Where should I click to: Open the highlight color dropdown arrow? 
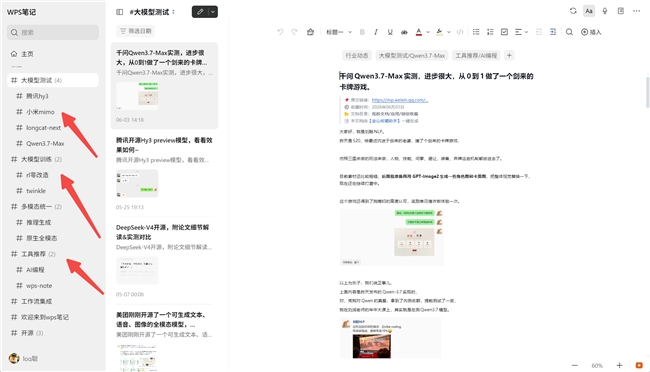[x=449, y=32]
